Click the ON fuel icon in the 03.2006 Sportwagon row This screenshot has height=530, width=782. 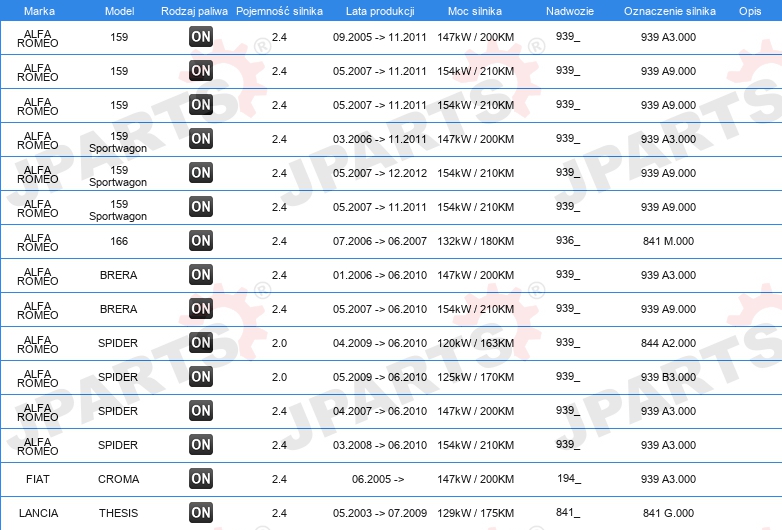pos(201,139)
